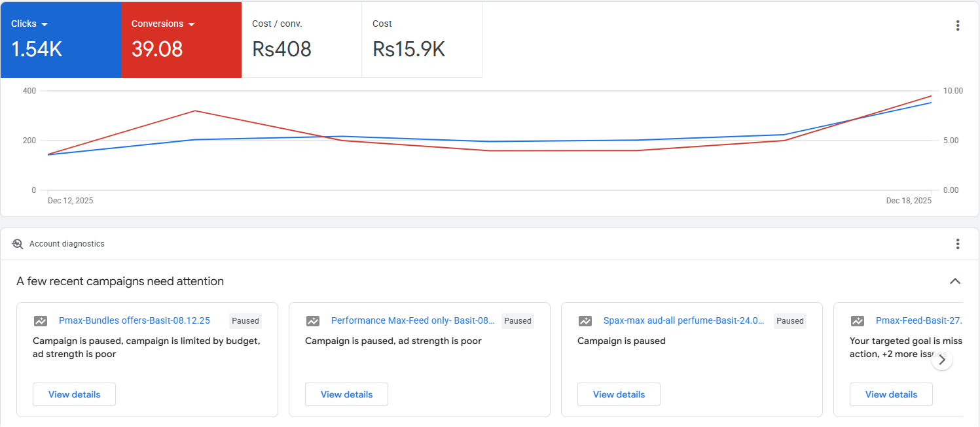Viewport: 980px width, 427px height.
Task: Click the Pmax-Bundles offers campaign type icon
Action: click(41, 321)
